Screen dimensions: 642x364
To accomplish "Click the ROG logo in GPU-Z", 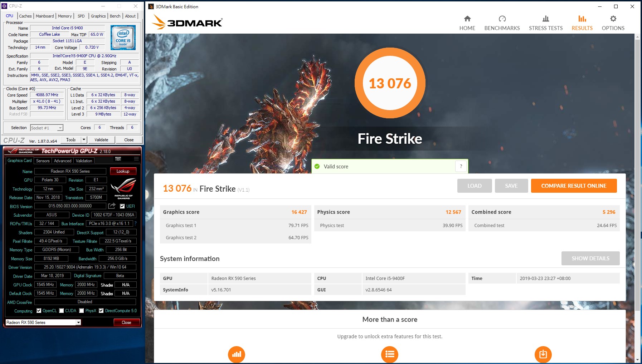I will tap(123, 188).
